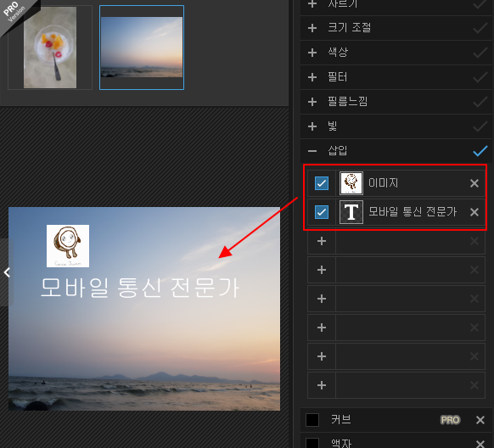
Task: Add an insert in the third empty slot
Action: coord(322,299)
